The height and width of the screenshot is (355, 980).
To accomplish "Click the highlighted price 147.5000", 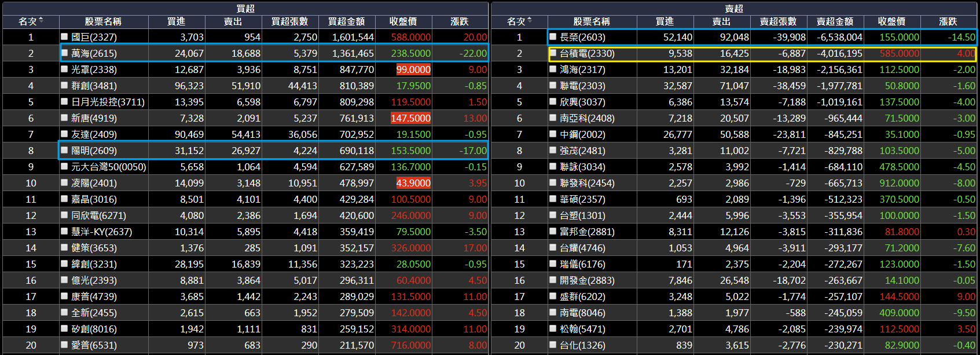I will coord(411,118).
